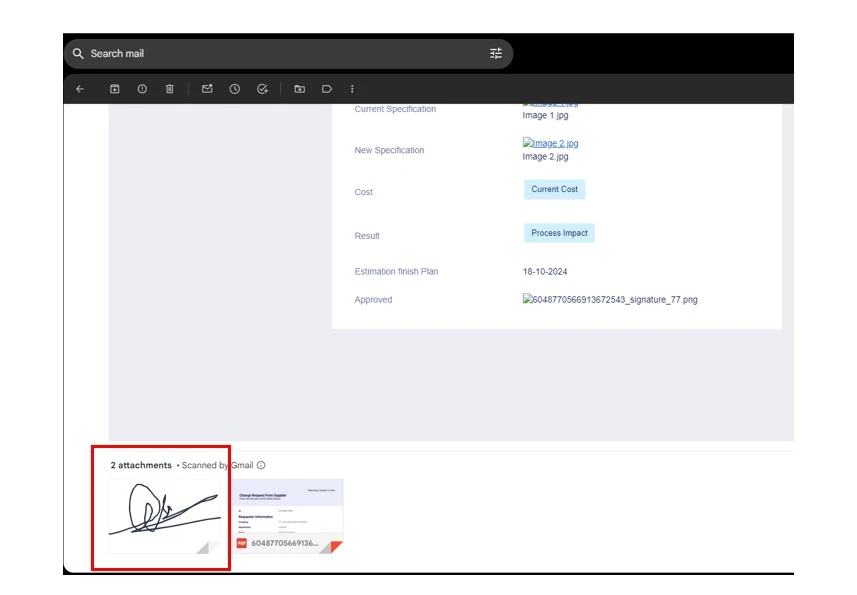
Task: Open the more options three-dot menu
Action: [352, 88]
